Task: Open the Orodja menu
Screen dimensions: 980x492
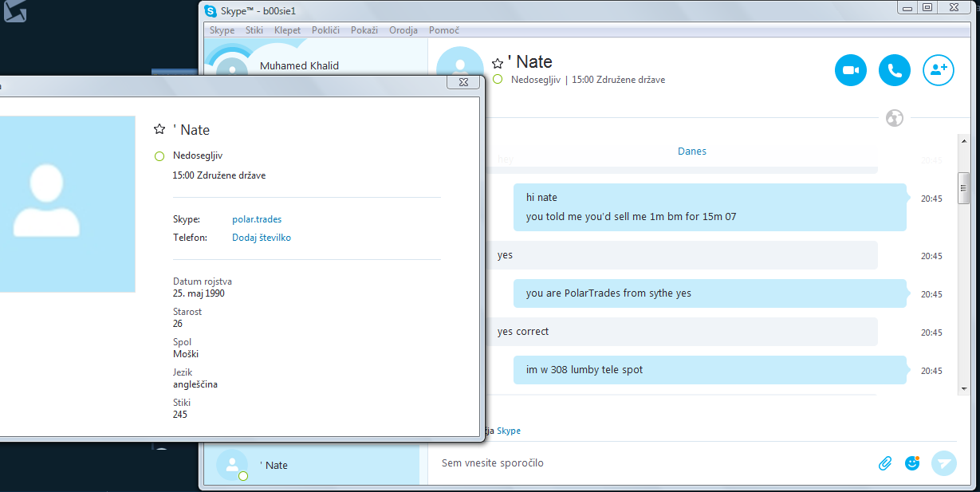Action: pos(403,30)
